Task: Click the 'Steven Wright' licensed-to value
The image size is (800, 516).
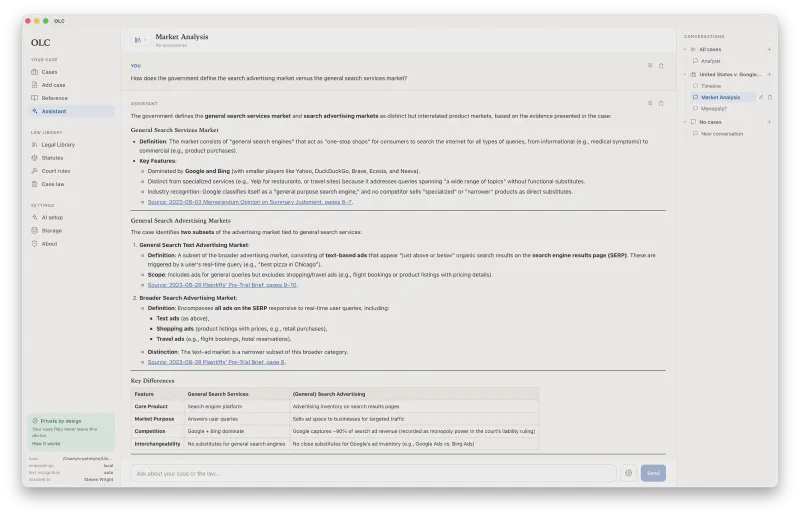Action: pos(98,480)
